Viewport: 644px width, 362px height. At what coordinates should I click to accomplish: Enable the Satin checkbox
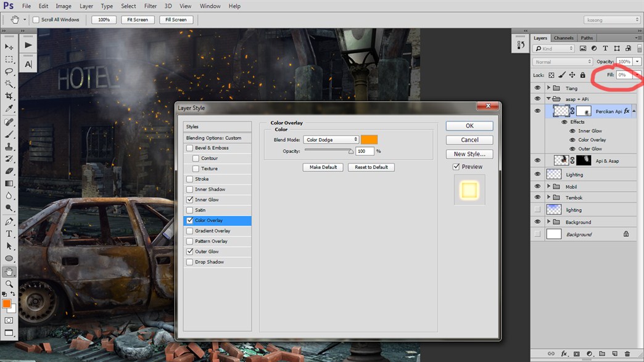pos(190,210)
